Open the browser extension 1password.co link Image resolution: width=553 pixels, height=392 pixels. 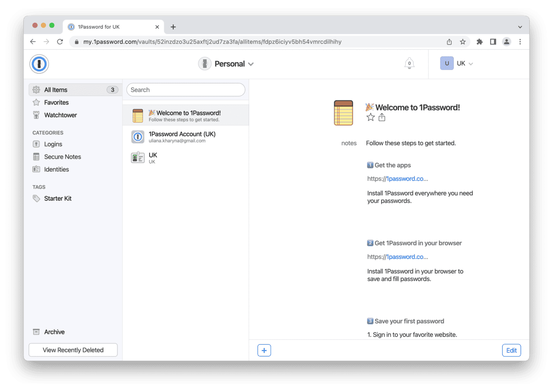pyautogui.click(x=397, y=257)
